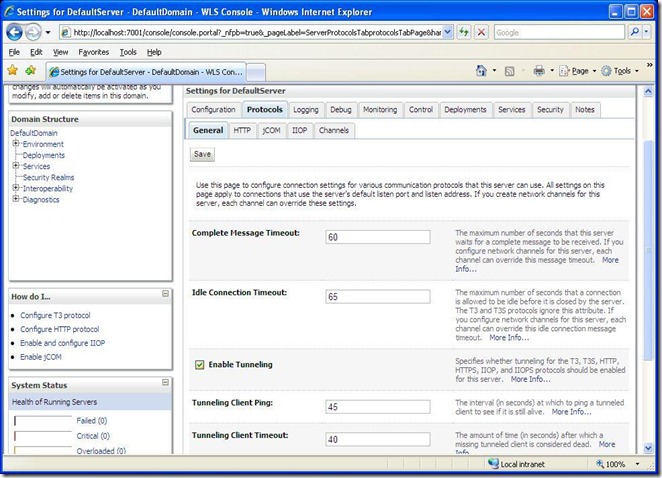The image size is (662, 478).
Task: Click the Refresh page icon
Action: click(464, 32)
